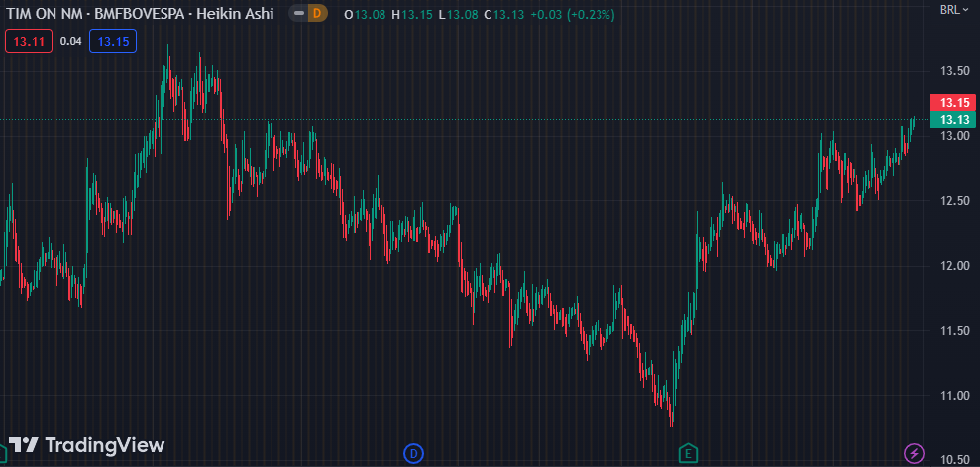Screen dimensions: 980x467
Task: Click the 12.50 price scale label
Action: (954, 200)
